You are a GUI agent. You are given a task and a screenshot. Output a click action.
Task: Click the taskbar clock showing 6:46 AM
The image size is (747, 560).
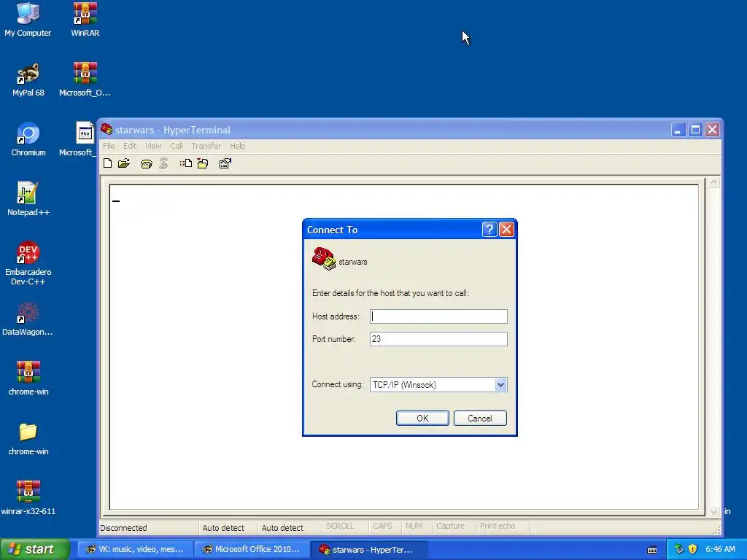tap(720, 549)
